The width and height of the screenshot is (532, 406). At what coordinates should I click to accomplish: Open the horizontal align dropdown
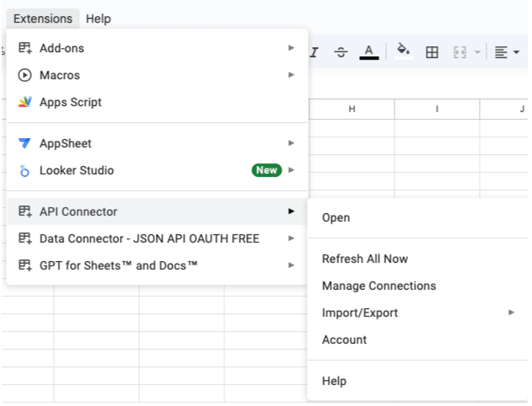[506, 52]
